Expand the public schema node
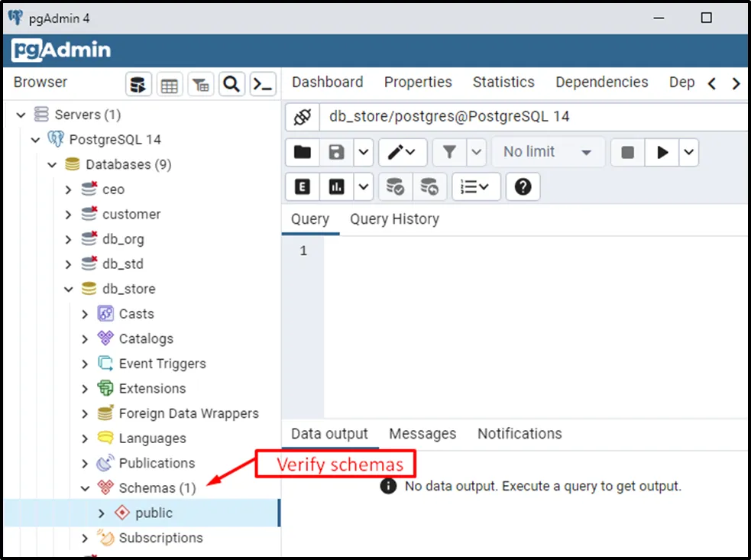The width and height of the screenshot is (751, 560). coord(102,513)
